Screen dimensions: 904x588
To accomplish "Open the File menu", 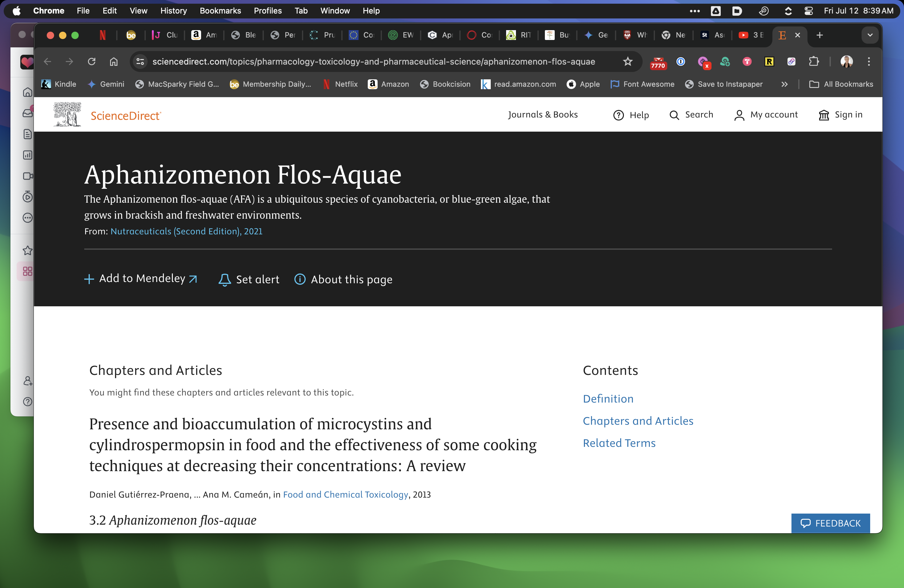I will pyautogui.click(x=83, y=11).
